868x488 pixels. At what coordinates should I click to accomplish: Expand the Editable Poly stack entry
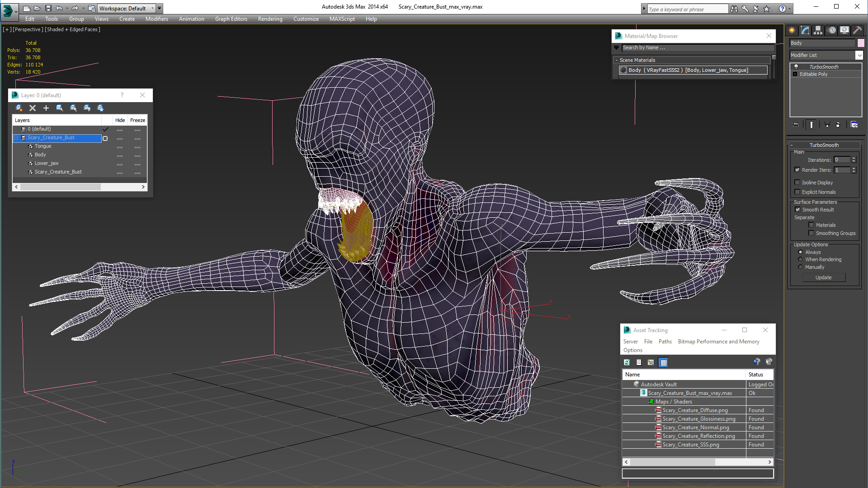click(x=795, y=74)
